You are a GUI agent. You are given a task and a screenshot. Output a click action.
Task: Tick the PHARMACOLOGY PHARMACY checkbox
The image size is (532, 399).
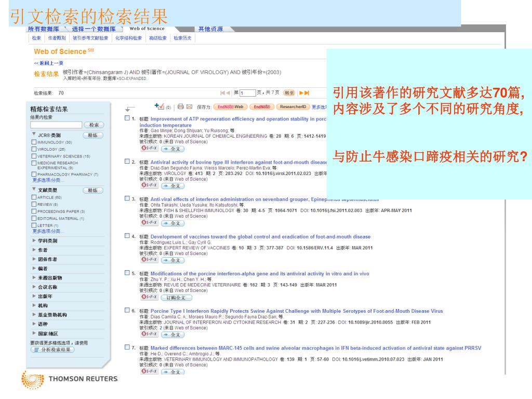[x=34, y=174]
